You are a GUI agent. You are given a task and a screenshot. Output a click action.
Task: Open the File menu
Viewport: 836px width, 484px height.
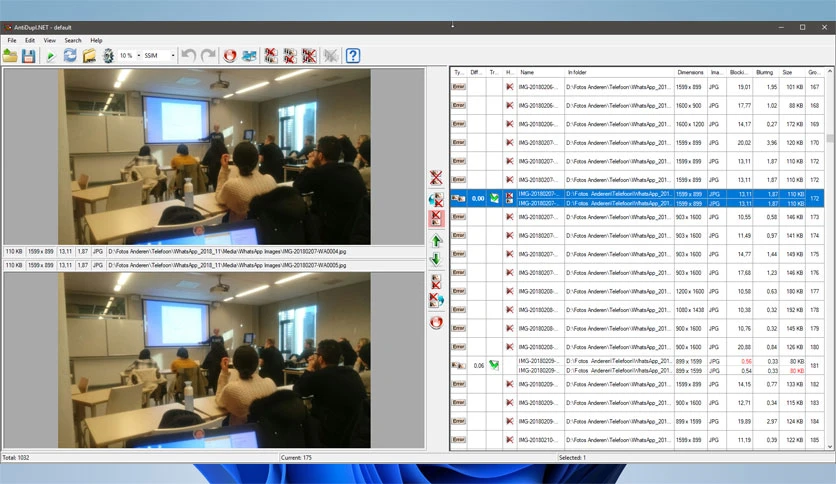12,41
